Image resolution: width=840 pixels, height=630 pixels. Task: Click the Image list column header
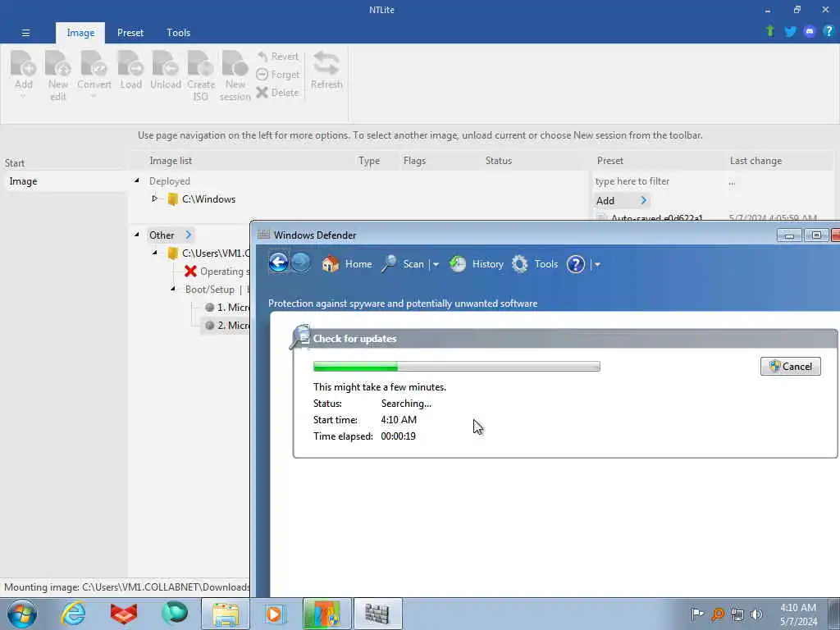[171, 161]
